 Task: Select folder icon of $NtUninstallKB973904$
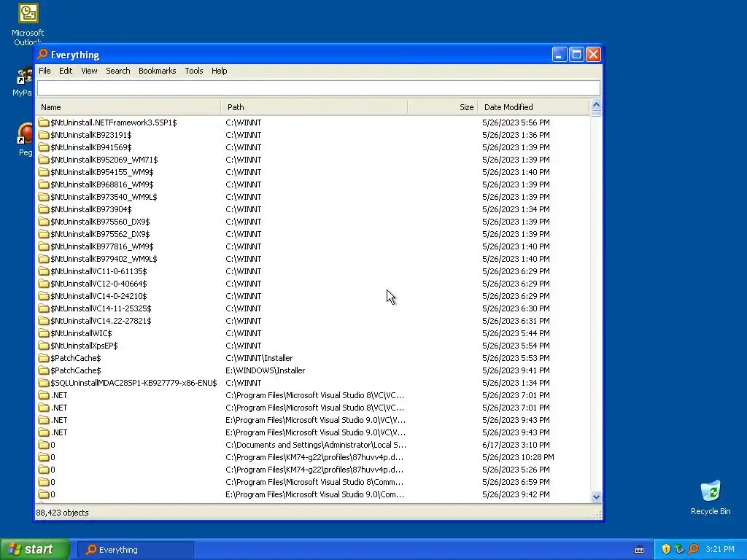pyautogui.click(x=44, y=209)
